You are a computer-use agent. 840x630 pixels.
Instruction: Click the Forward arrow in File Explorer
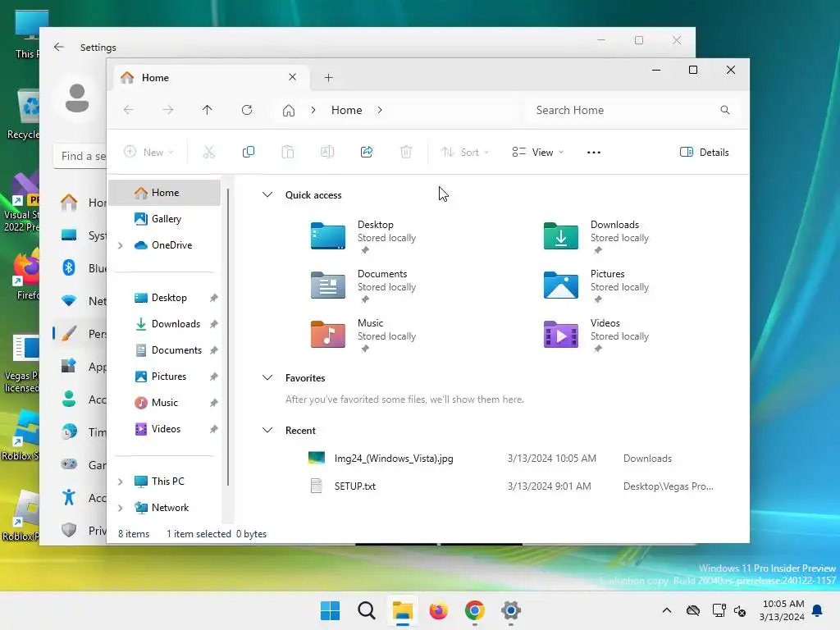(x=167, y=110)
